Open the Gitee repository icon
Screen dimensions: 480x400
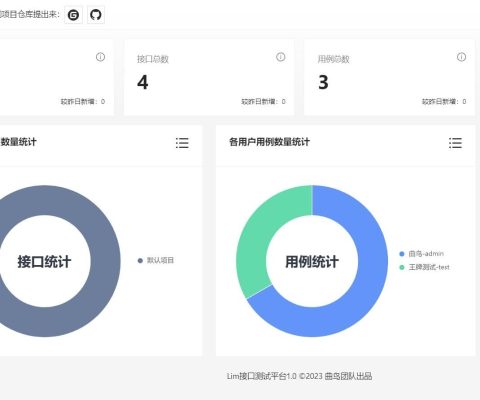[73, 15]
